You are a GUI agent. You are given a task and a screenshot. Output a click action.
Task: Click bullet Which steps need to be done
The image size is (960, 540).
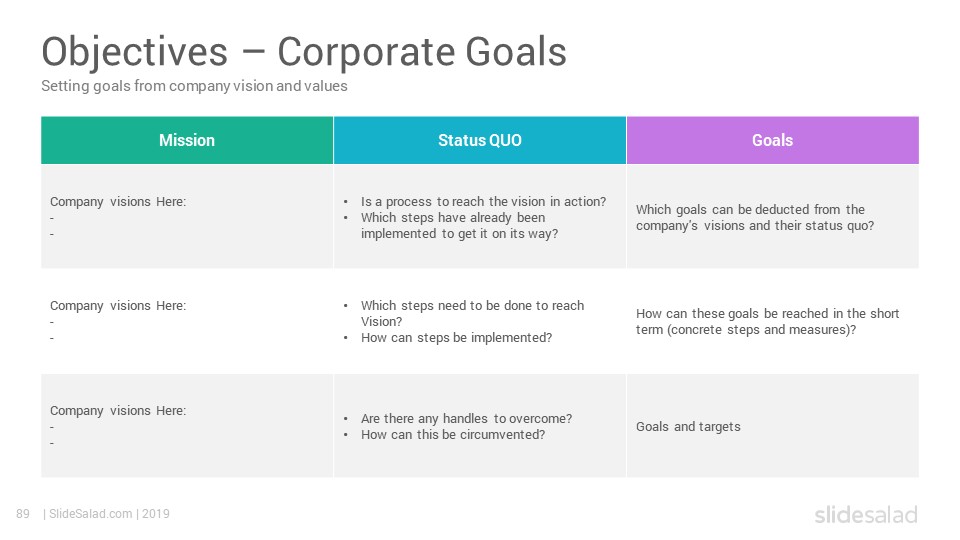[472, 313]
